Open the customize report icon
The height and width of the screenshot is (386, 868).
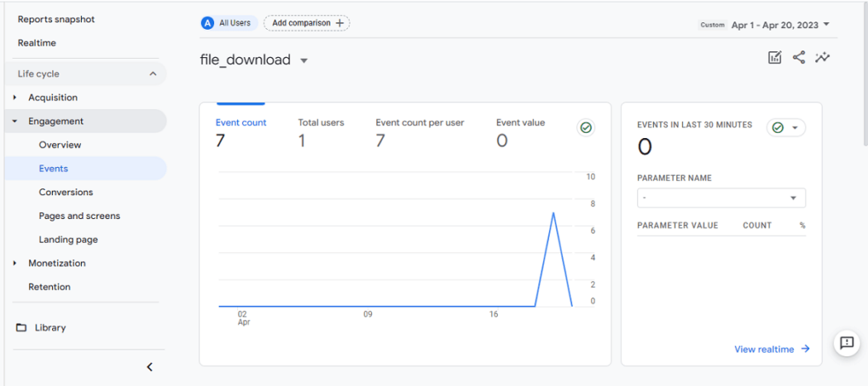pyautogui.click(x=775, y=58)
